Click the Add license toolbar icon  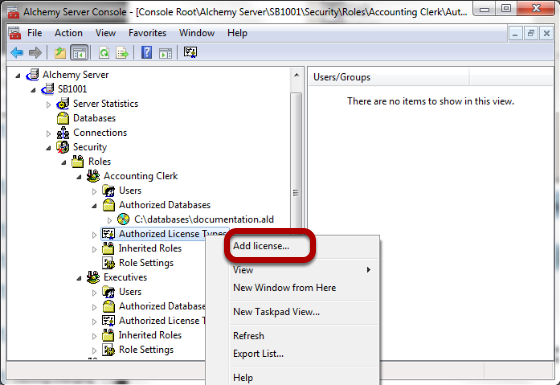190,52
